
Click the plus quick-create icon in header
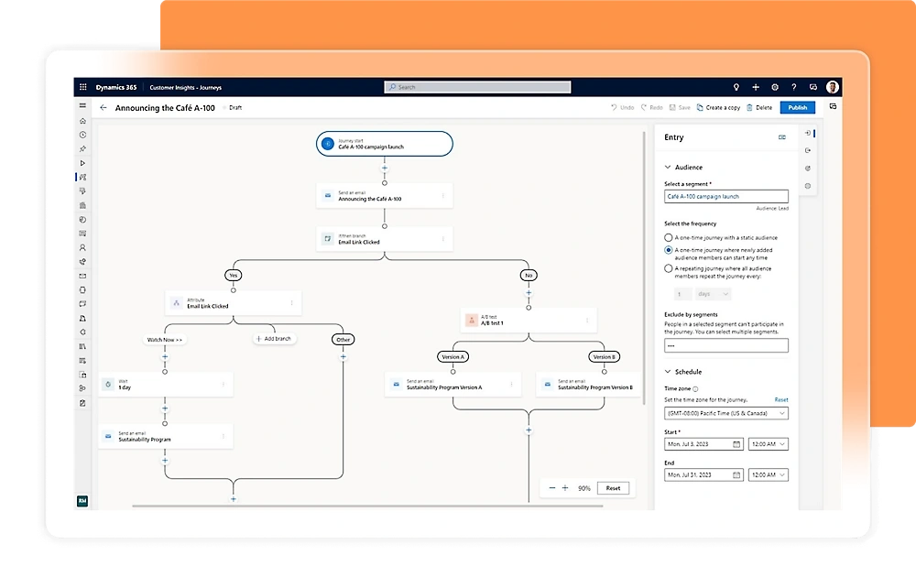click(756, 87)
